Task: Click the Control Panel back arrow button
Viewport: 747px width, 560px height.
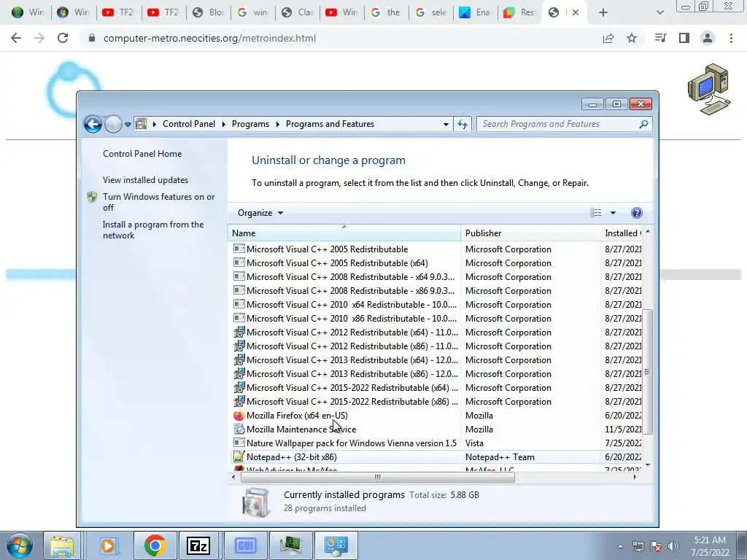Action: pos(93,124)
